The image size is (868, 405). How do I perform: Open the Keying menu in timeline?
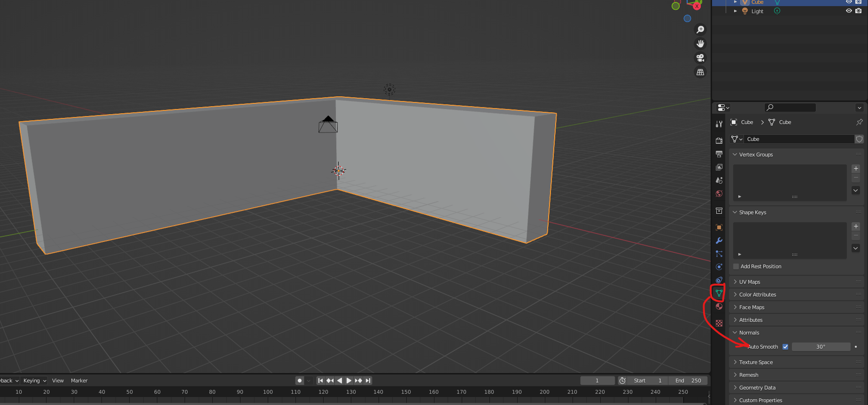pyautogui.click(x=35, y=381)
